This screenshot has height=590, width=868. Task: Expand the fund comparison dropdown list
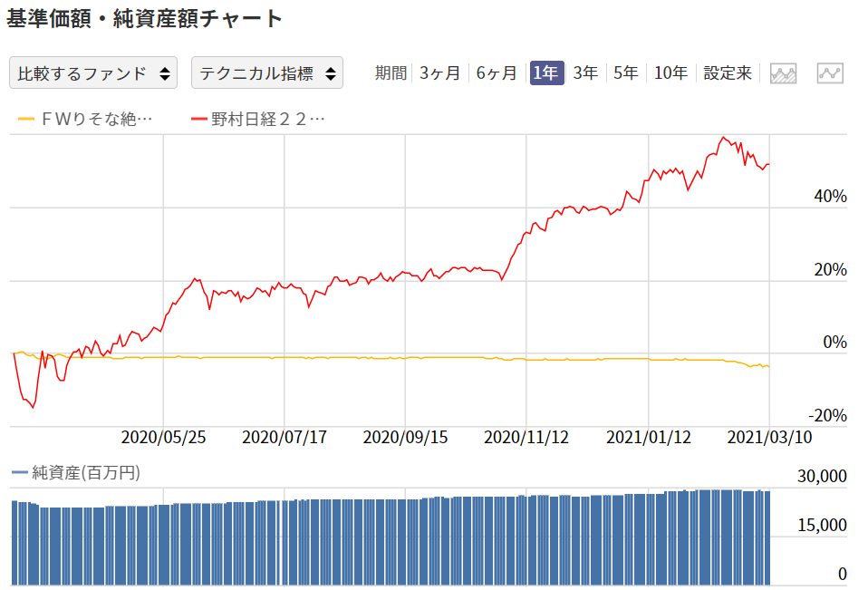[92, 73]
